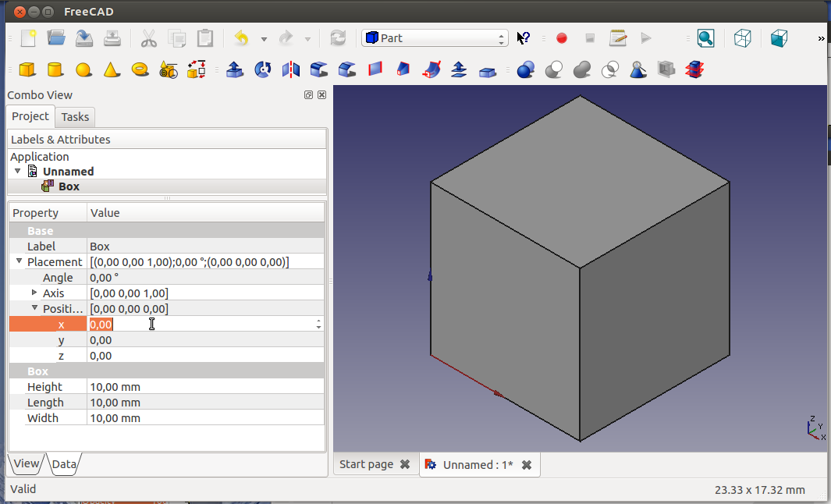Open the Start page tab
The height and width of the screenshot is (504, 831).
366,464
